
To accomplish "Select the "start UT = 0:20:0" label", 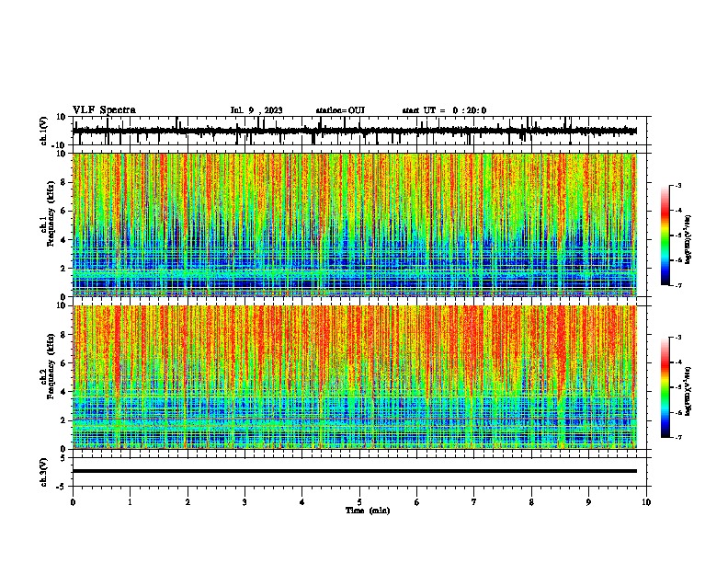I will (x=444, y=110).
